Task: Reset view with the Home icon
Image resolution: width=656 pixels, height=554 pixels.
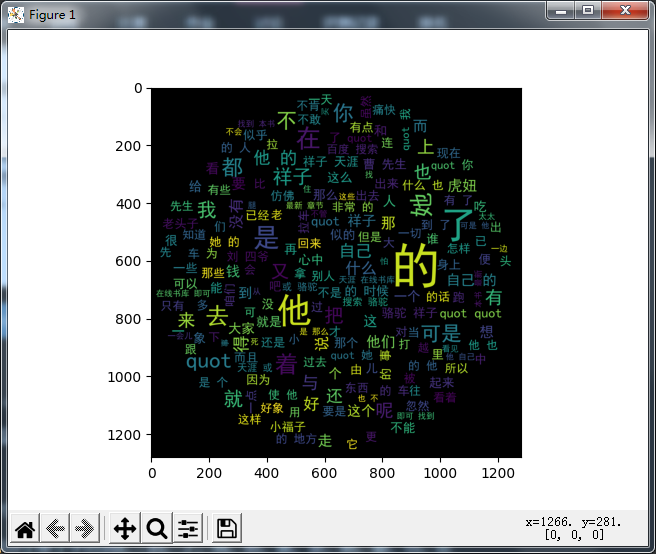Action: click(25, 528)
